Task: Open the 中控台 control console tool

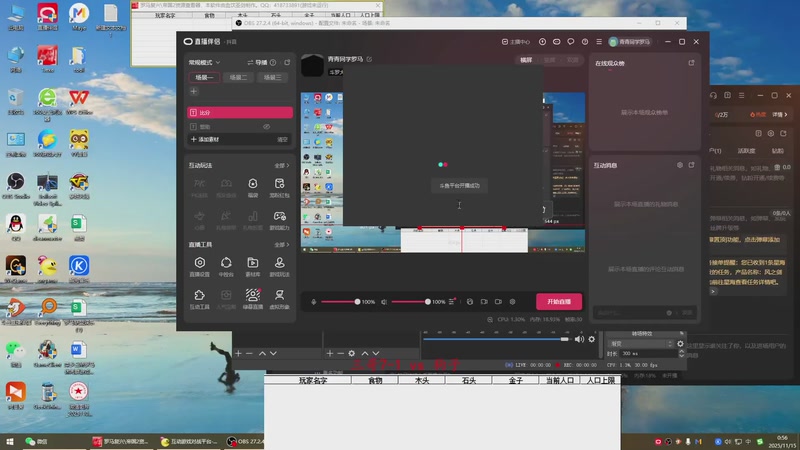Action: (x=226, y=266)
